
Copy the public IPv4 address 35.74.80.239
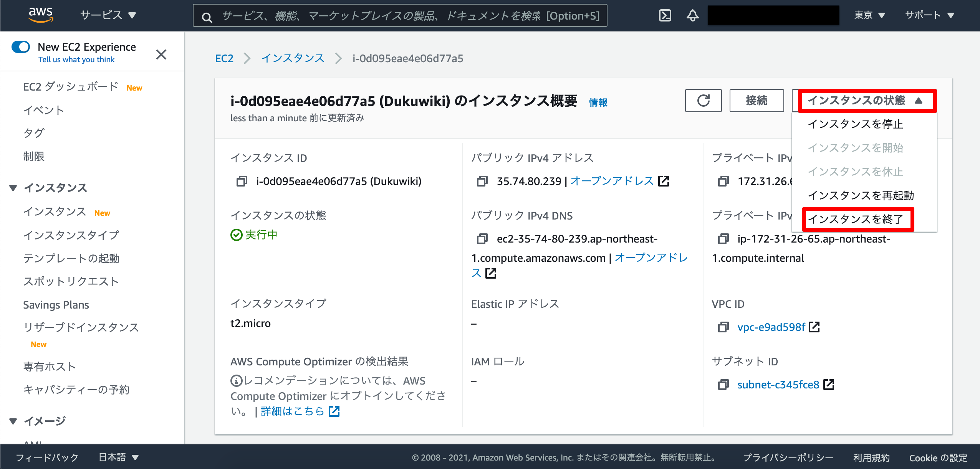pos(482,181)
